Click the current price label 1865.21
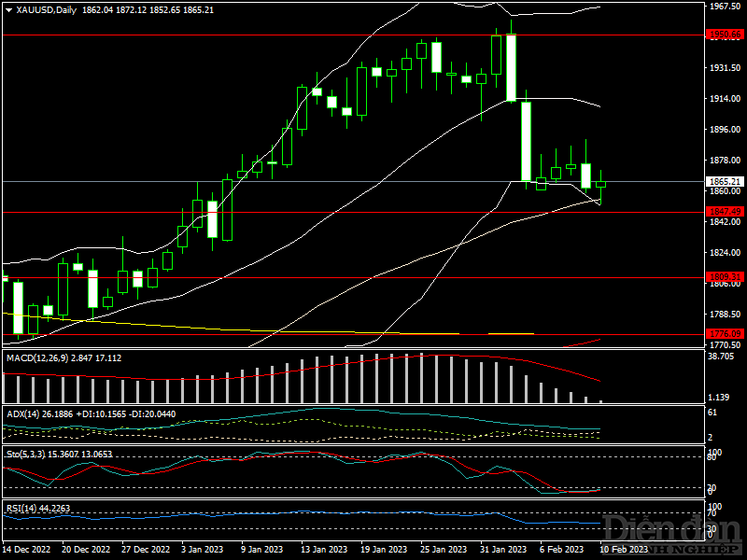The width and height of the screenshot is (747, 560). tap(725, 182)
